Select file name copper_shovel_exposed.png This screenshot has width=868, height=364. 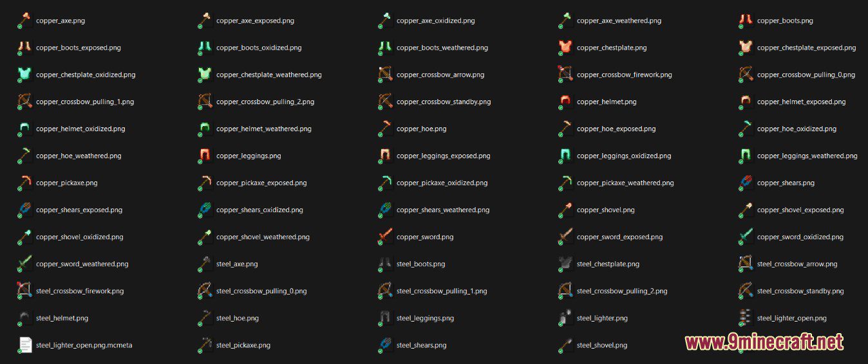click(x=800, y=210)
